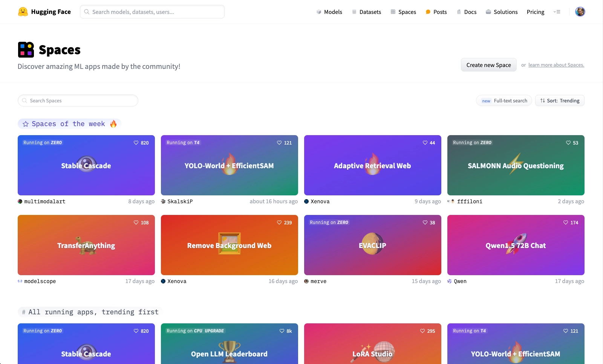Click the Solutions briefcase icon
This screenshot has width=603, height=364.
pos(488,12)
